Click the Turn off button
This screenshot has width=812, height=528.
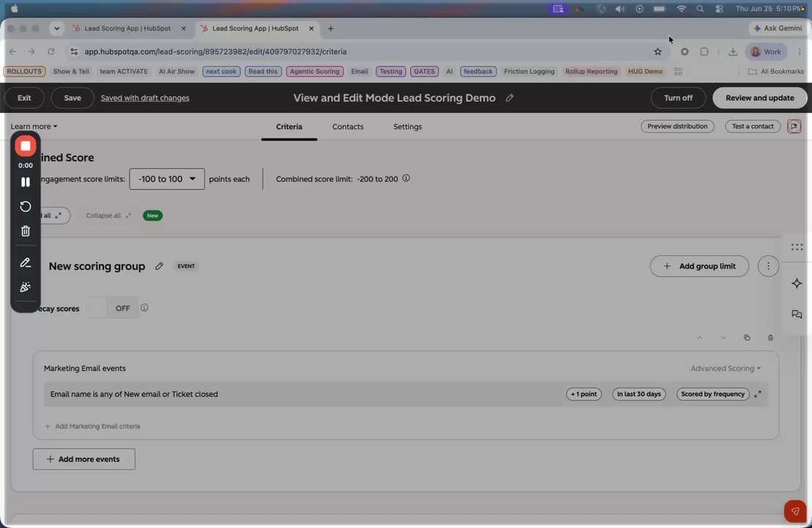pos(678,98)
